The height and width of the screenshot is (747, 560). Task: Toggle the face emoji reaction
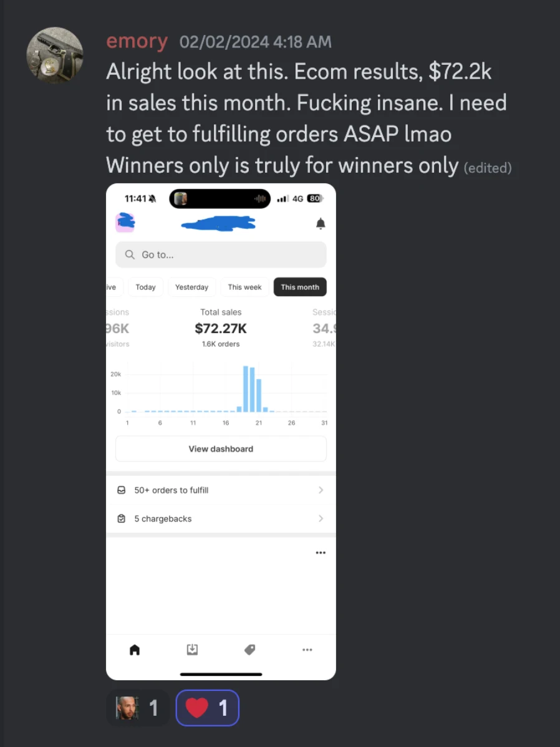138,708
